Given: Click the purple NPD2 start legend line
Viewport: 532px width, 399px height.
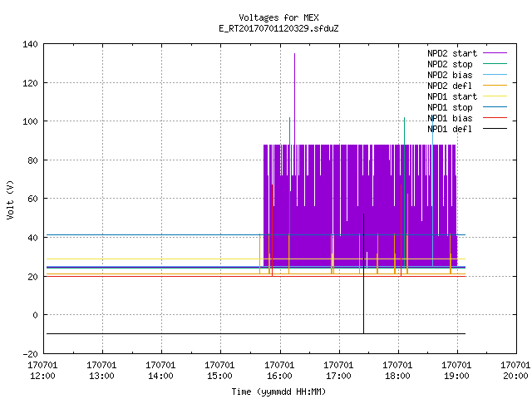Looking at the screenshot, I should pyautogui.click(x=495, y=53).
